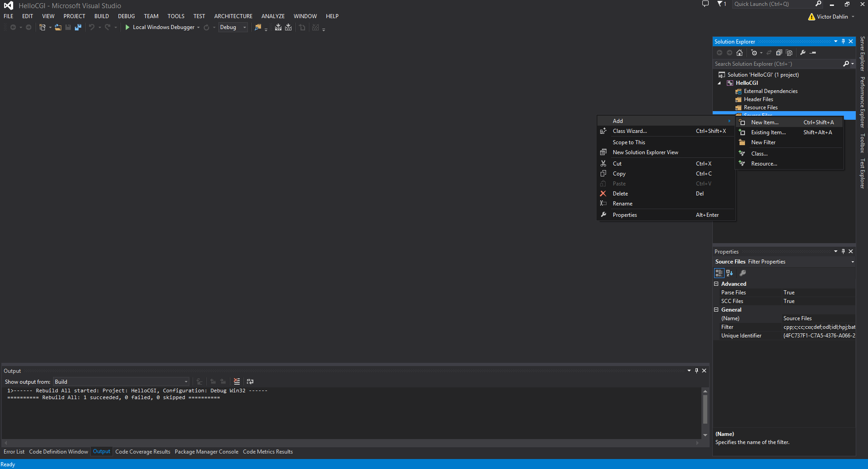Screen dimensions: 868x469
Task: Click the Search Solution Explorer field
Action: 777,64
